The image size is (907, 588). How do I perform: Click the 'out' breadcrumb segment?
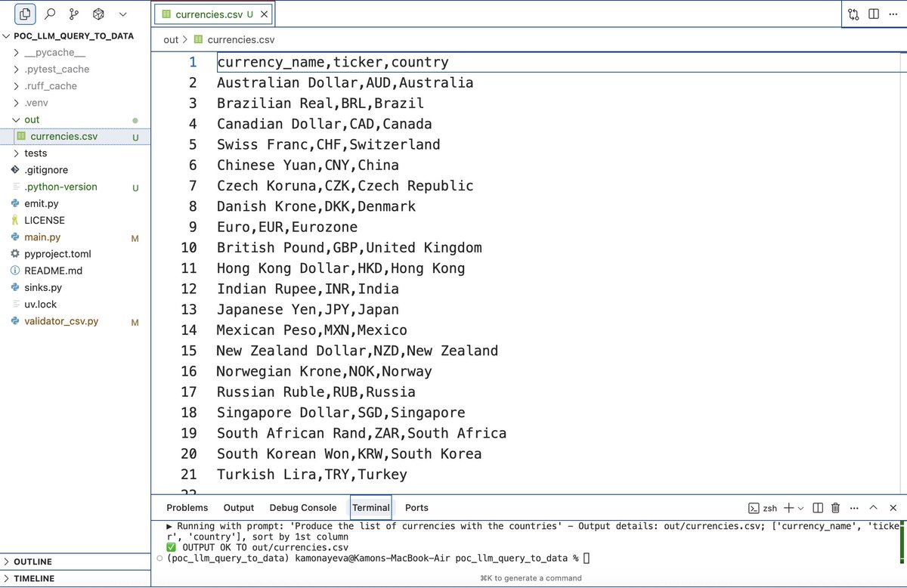tap(171, 40)
